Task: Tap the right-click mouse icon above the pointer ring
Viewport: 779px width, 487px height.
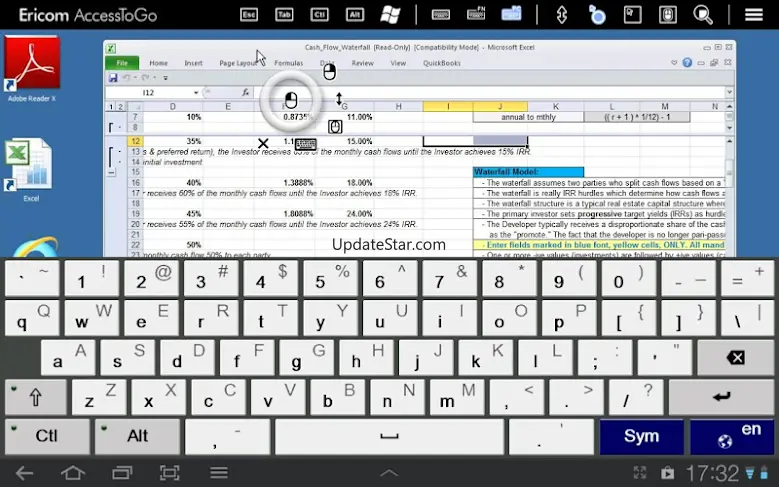Action: [x=329, y=72]
